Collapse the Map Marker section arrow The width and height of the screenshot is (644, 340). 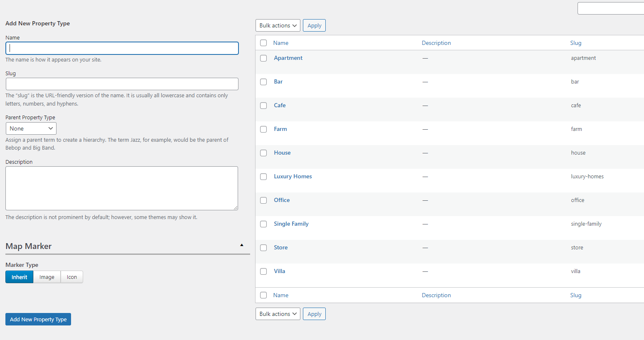242,245
